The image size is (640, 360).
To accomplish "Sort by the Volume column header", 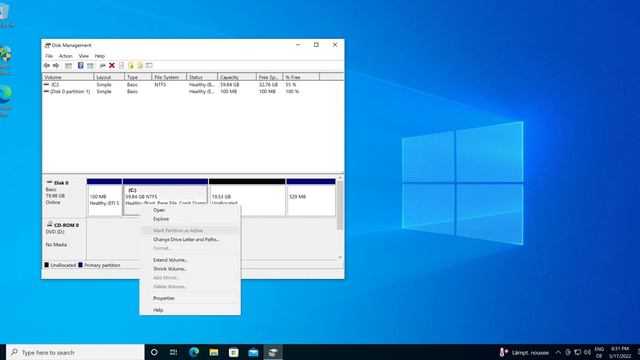I will (x=68, y=77).
